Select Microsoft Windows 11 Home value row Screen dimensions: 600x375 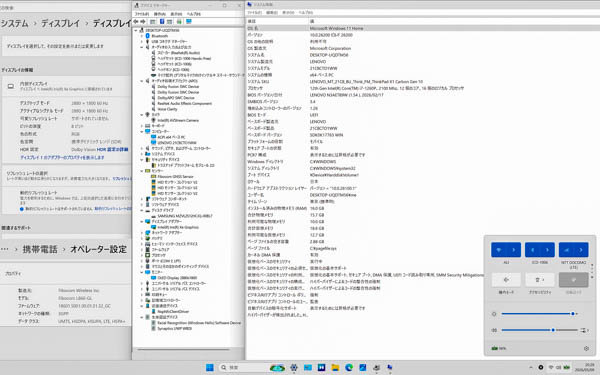336,28
